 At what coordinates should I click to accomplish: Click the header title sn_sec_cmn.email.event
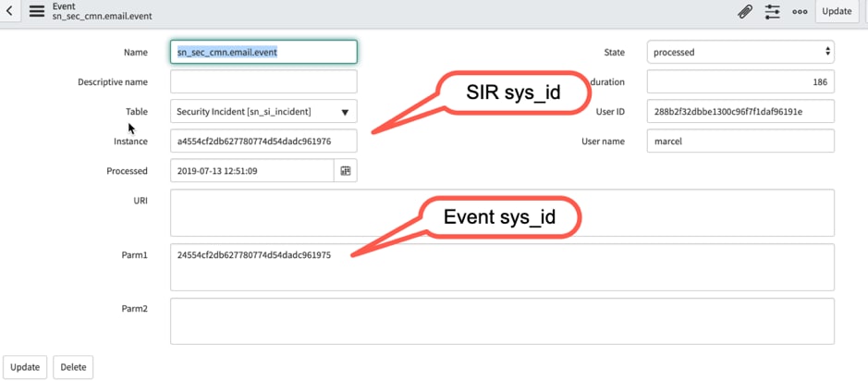pos(103,16)
